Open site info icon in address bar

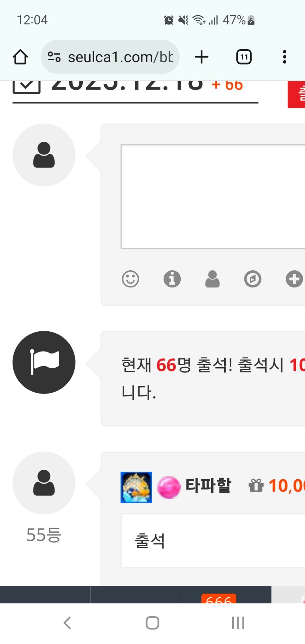point(54,57)
